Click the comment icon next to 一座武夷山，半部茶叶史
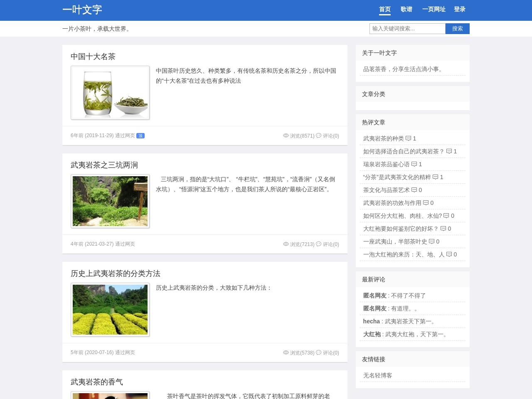This screenshot has height=399, width=532. (x=432, y=241)
